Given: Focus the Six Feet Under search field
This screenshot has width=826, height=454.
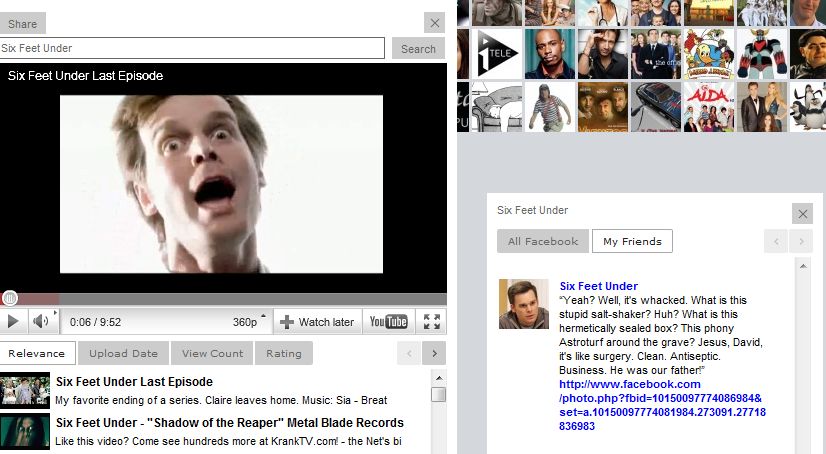Looking at the screenshot, I should (192, 48).
